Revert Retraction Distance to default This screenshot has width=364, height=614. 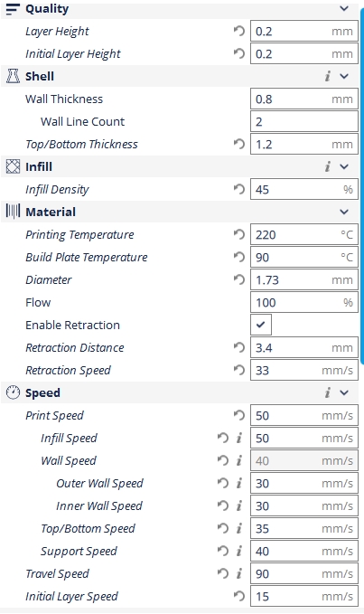238,347
